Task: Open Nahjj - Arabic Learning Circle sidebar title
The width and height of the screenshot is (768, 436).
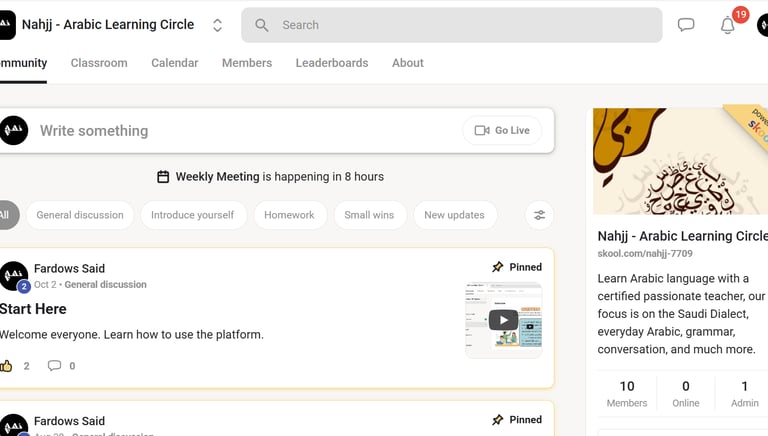Action: click(682, 236)
